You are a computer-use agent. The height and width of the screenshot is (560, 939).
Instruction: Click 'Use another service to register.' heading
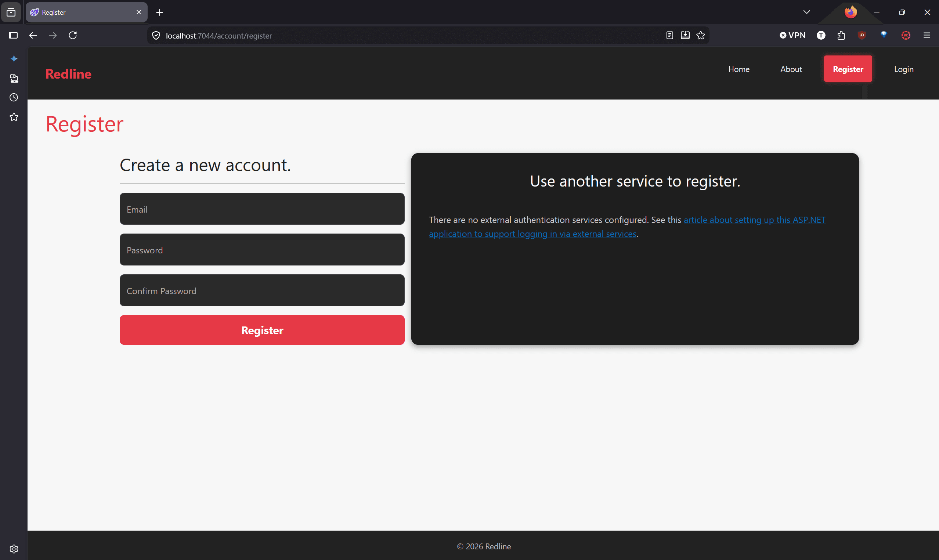tap(635, 181)
